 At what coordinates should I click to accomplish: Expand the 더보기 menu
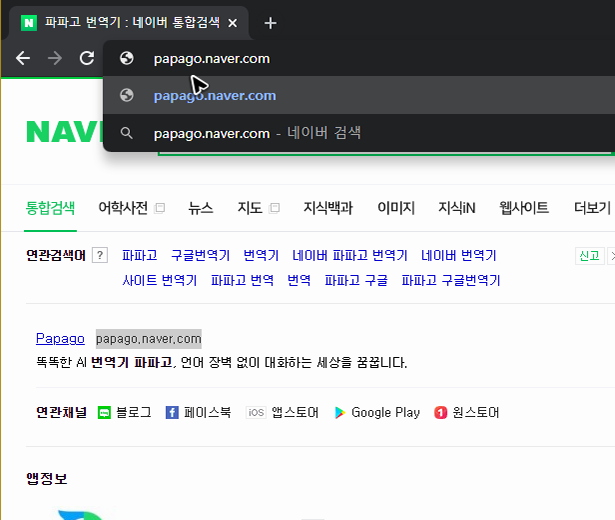point(593,208)
